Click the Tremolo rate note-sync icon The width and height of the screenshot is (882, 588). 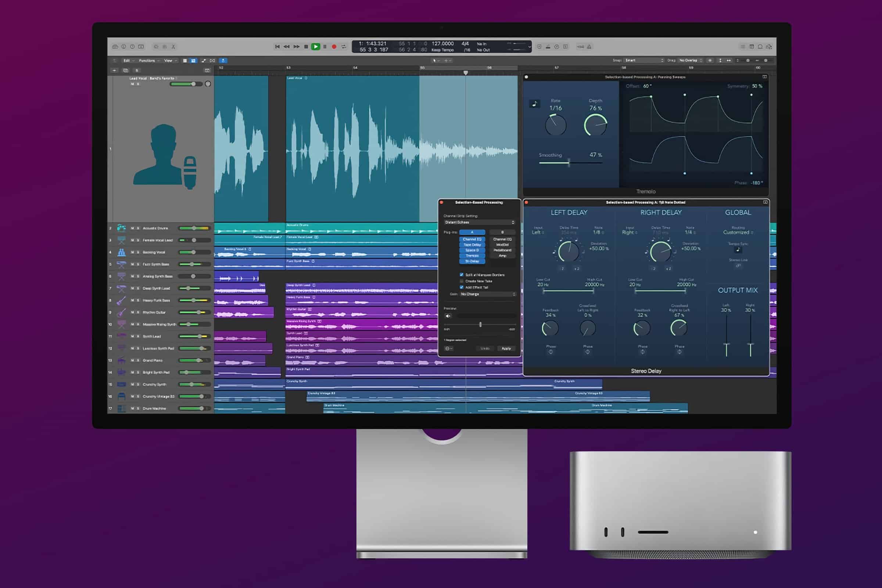(535, 104)
